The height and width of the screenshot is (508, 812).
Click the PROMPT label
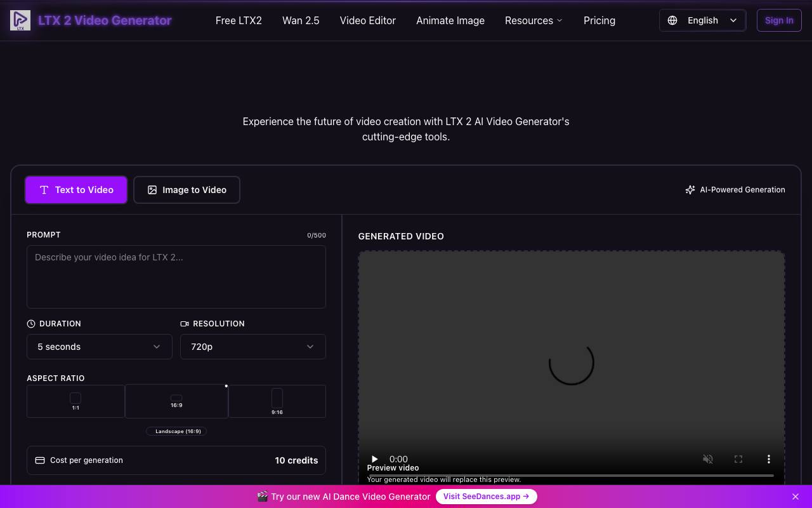(x=44, y=235)
